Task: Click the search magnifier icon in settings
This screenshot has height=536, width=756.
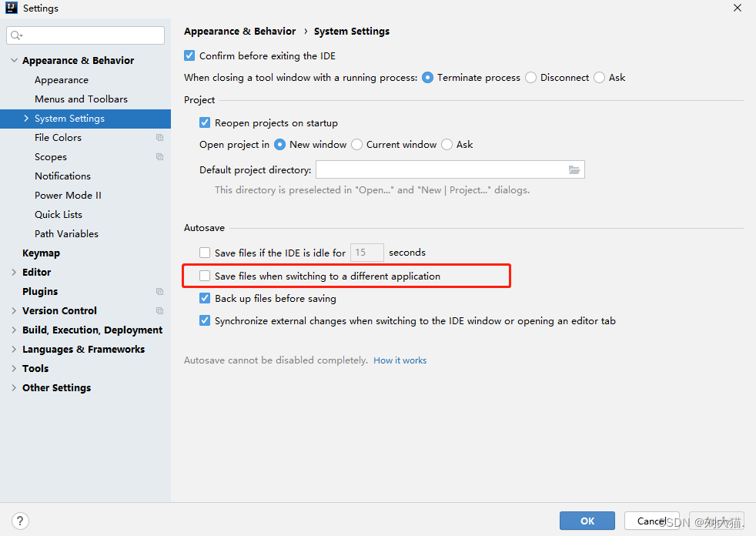Action: [16, 35]
